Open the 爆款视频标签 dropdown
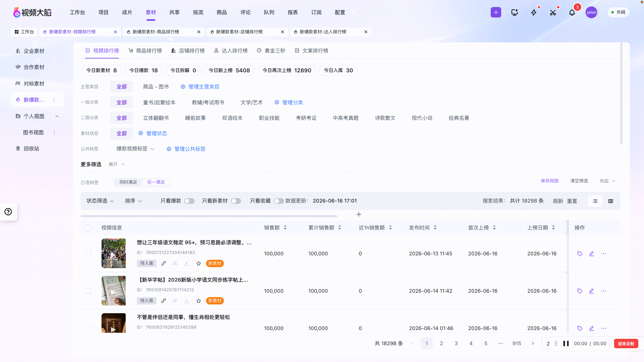Image resolution: width=644 pixels, height=362 pixels. pyautogui.click(x=135, y=149)
